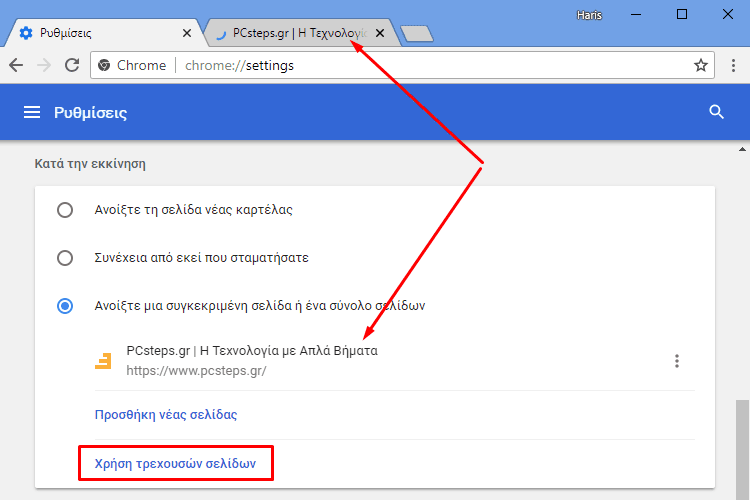
Task: Open more actions for PCsteps.gr entry
Action: [677, 361]
